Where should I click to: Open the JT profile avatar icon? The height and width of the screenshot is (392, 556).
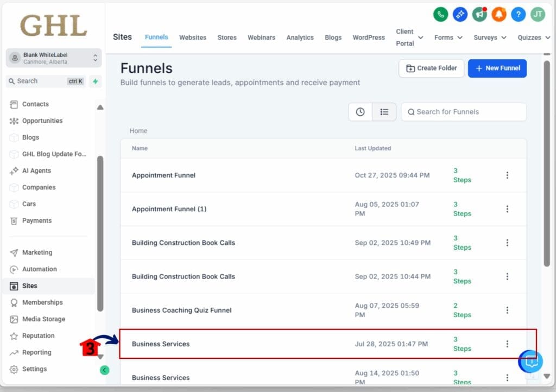point(537,15)
